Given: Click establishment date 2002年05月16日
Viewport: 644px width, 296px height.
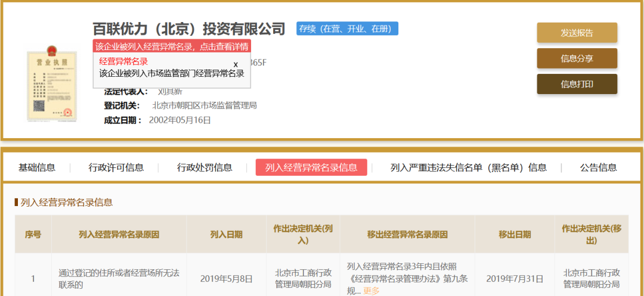Looking at the screenshot, I should 180,120.
